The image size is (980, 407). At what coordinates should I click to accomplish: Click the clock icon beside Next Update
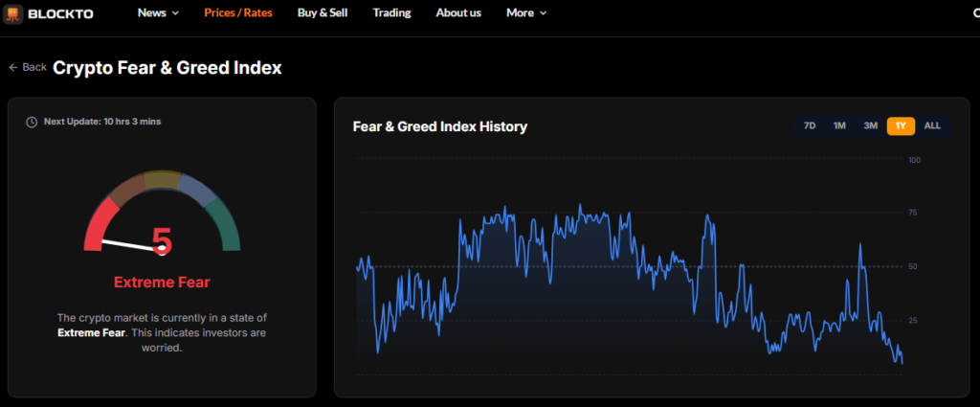click(x=32, y=122)
